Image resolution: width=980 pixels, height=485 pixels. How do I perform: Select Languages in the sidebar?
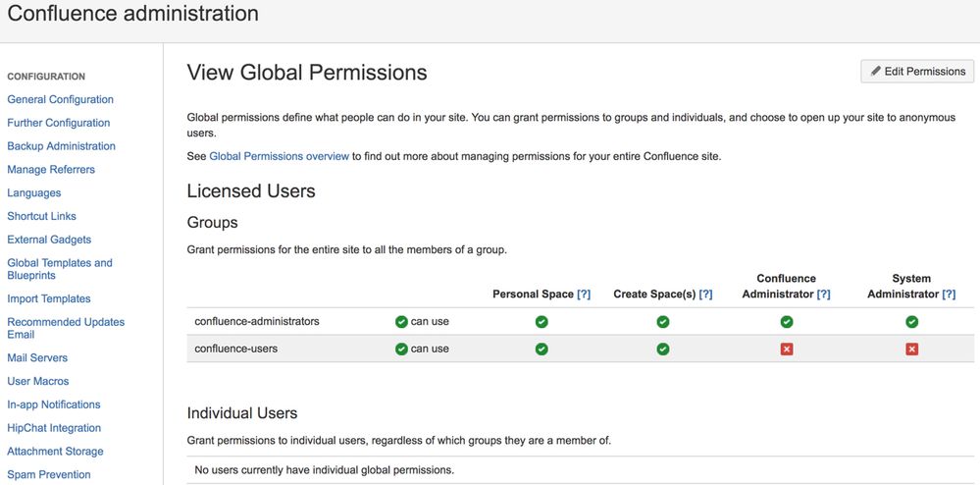[x=34, y=192]
